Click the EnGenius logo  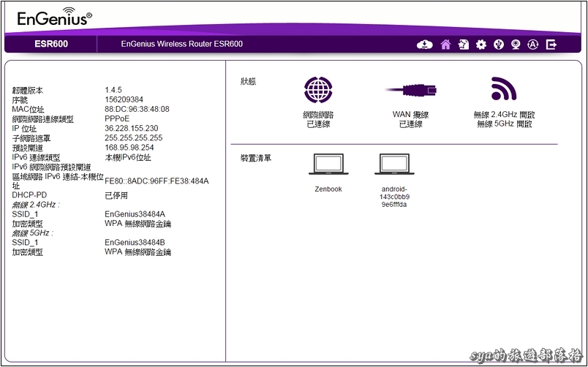pos(54,17)
